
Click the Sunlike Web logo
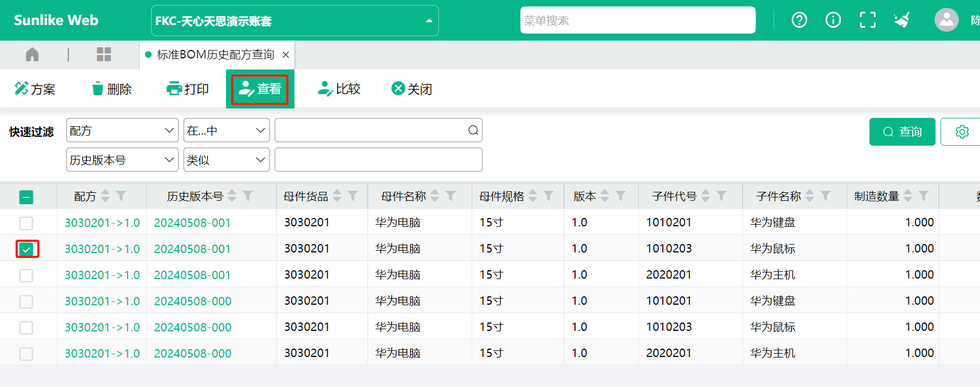click(x=56, y=20)
